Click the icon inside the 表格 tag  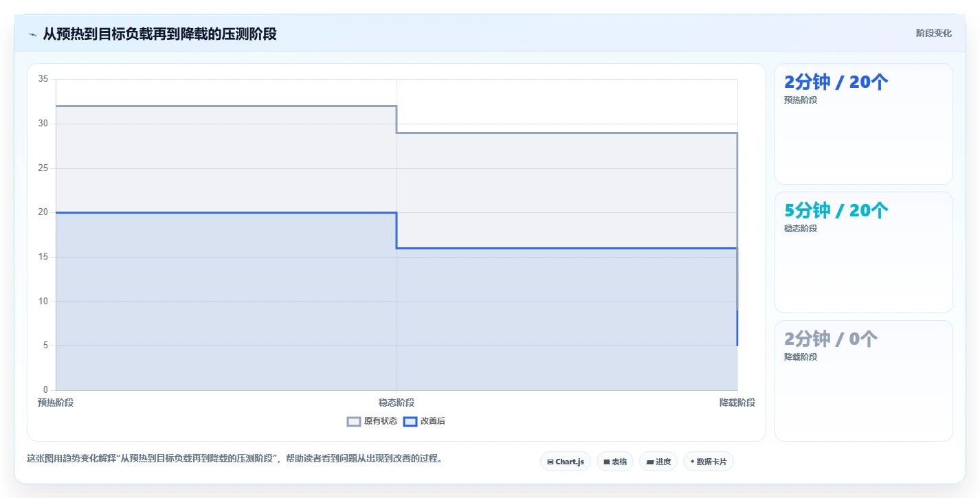coord(607,462)
